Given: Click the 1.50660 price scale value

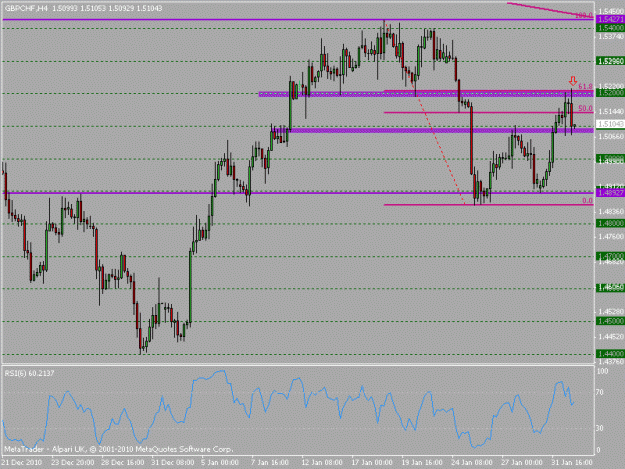Looking at the screenshot, I should pyautogui.click(x=611, y=136).
